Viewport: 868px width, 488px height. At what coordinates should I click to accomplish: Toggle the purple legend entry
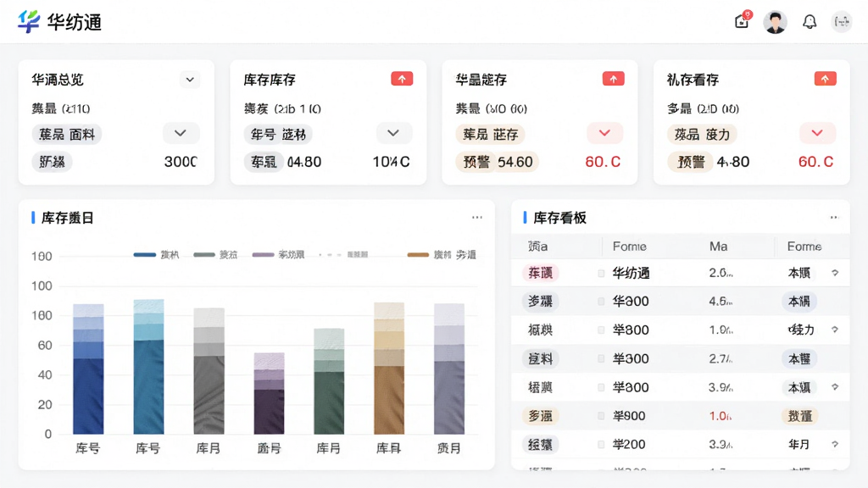278,254
